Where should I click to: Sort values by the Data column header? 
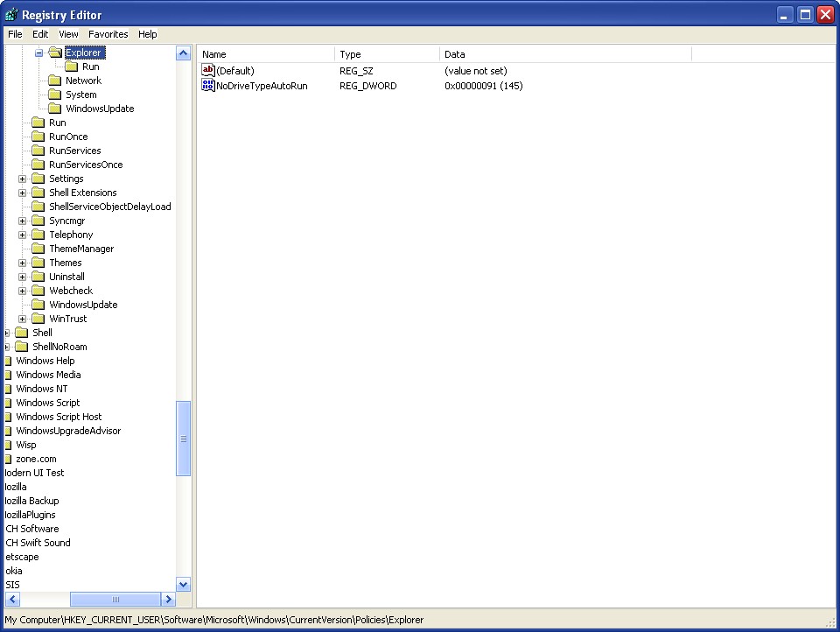tap(566, 54)
